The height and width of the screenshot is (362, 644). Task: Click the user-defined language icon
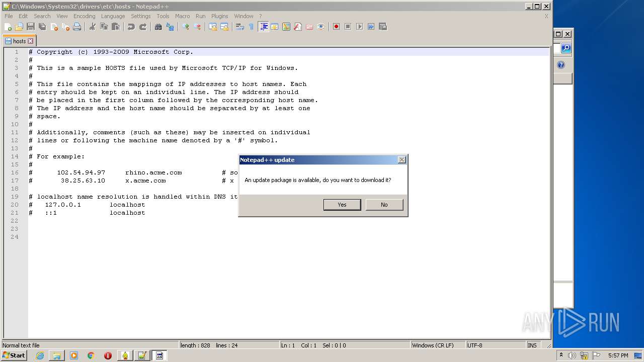point(275,27)
